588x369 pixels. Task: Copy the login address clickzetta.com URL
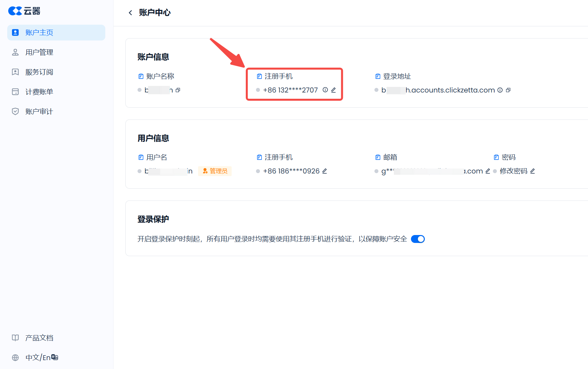(x=508, y=90)
